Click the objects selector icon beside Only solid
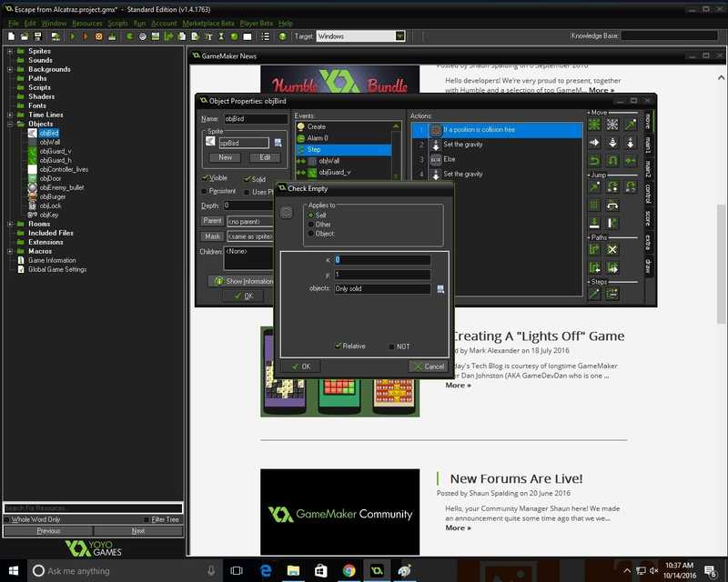Screen dimensions: 728x582 click(440, 289)
